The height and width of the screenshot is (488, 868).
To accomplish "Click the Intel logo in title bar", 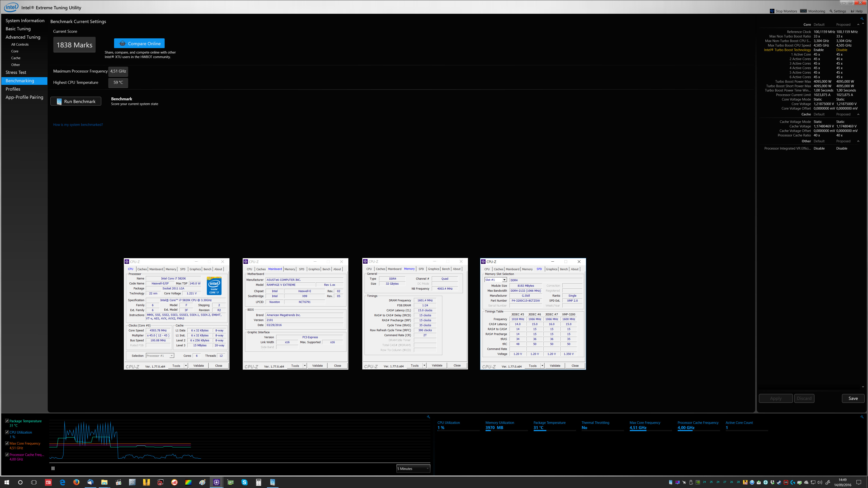I will (11, 7).
